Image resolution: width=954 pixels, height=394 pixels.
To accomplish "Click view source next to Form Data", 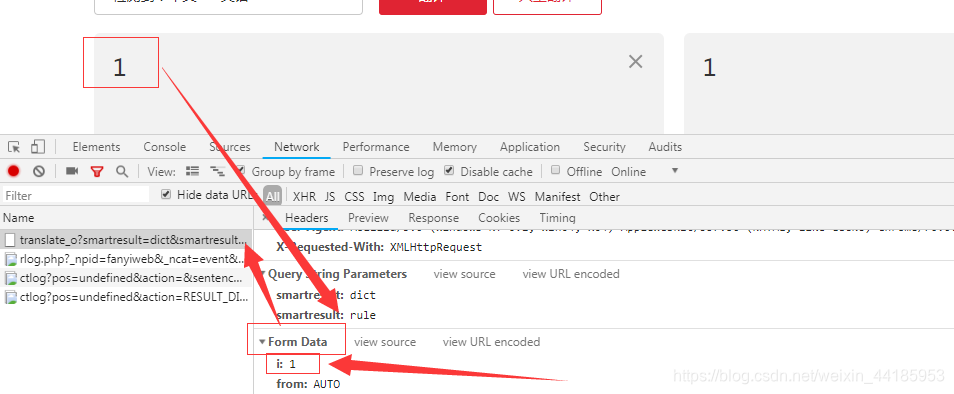I will (385, 342).
